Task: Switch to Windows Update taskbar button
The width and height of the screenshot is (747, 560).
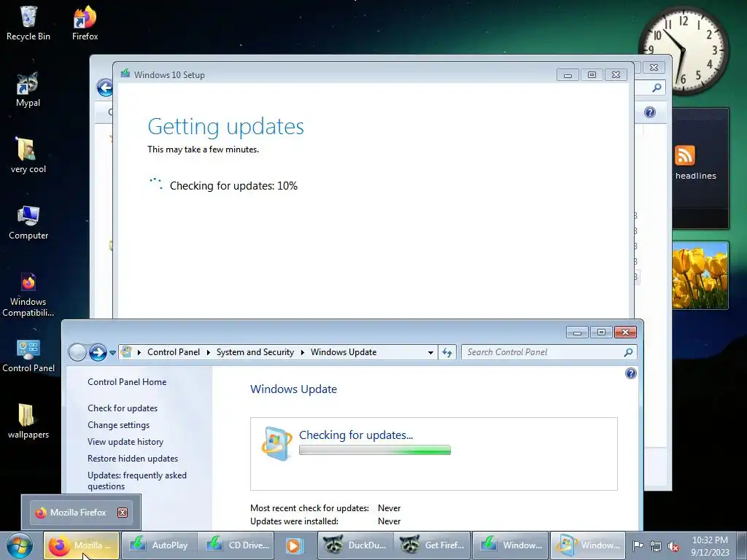Action: pos(588,545)
